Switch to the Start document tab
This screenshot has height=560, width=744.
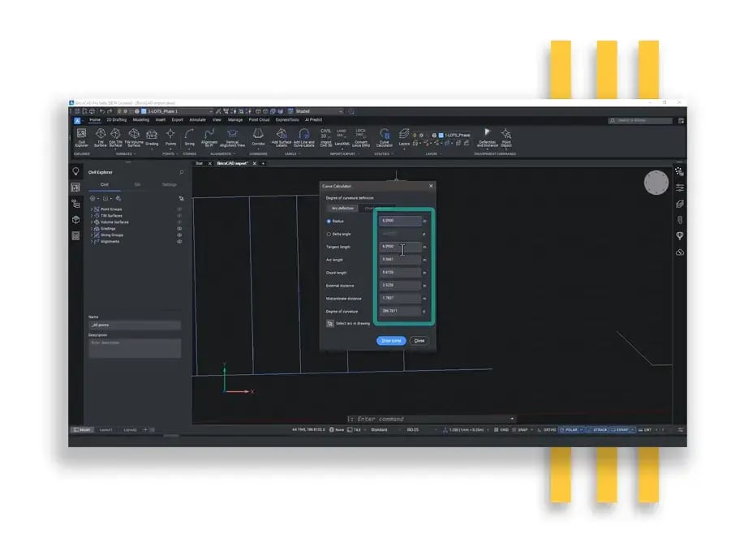click(x=200, y=163)
